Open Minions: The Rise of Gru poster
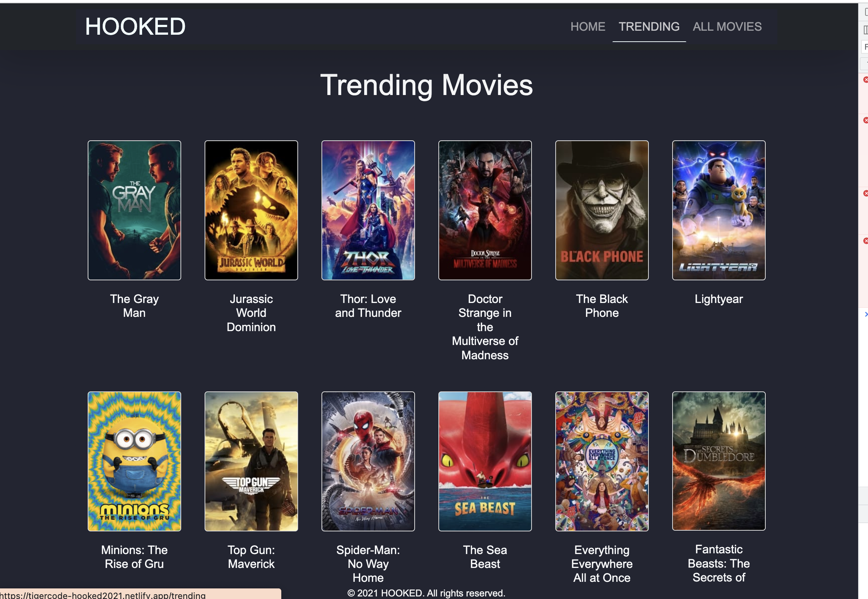868x599 pixels. (x=134, y=461)
